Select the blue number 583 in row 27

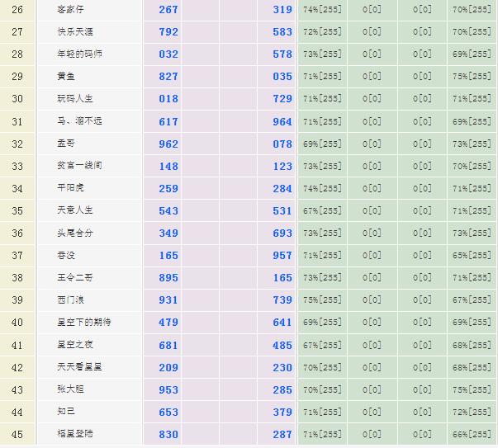click(282, 31)
